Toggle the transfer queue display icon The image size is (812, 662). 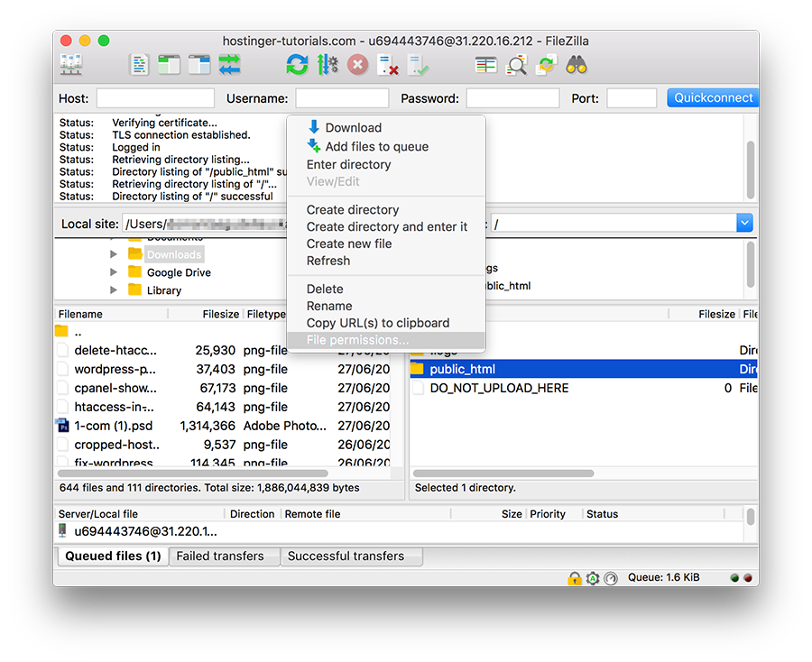click(x=229, y=65)
